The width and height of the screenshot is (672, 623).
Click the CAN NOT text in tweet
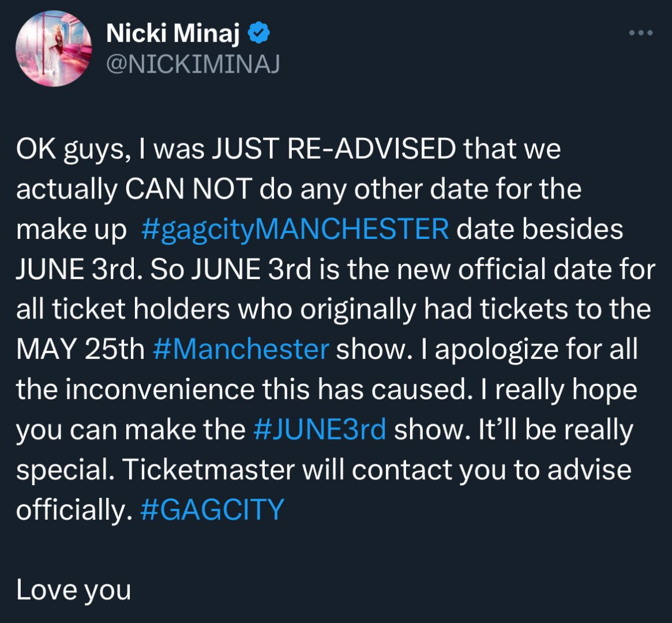click(189, 189)
